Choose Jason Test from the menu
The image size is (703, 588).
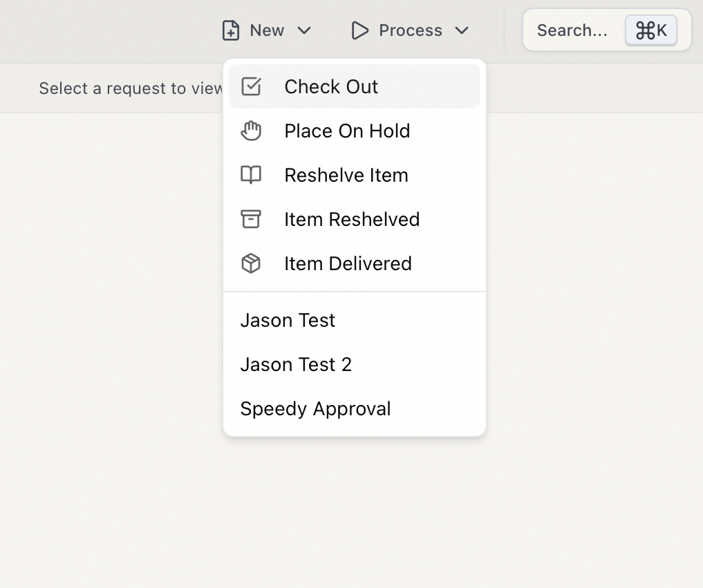pyautogui.click(x=354, y=321)
